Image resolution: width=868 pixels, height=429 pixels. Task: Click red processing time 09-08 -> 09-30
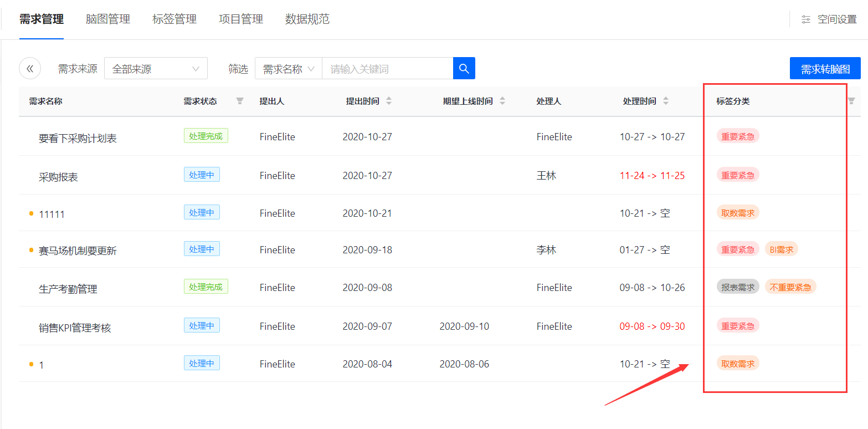click(x=652, y=326)
